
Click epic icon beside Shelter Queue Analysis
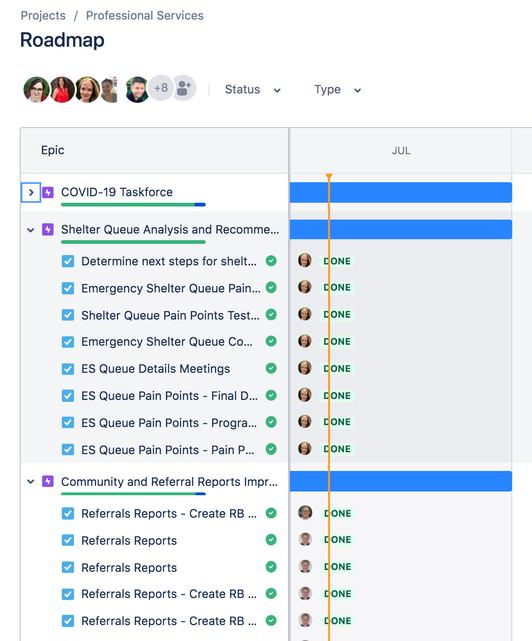[48, 229]
